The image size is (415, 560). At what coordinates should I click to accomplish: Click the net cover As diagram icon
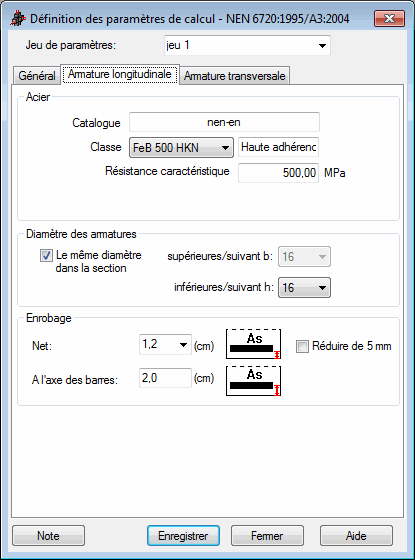pyautogui.click(x=253, y=344)
